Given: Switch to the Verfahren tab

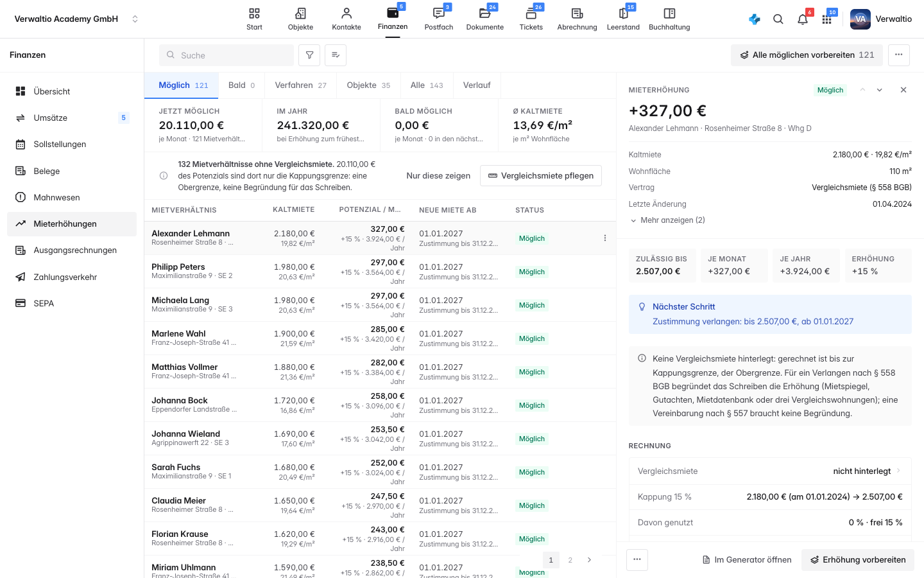Looking at the screenshot, I should [x=300, y=85].
